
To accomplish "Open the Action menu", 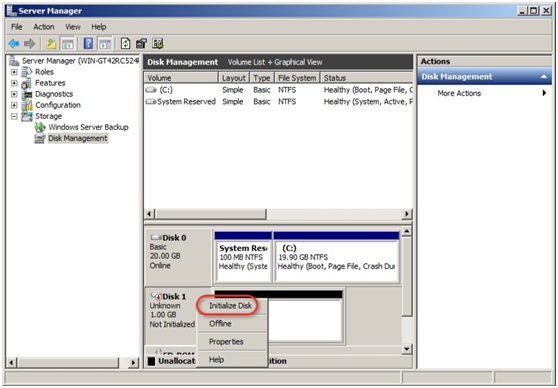I will click(44, 27).
